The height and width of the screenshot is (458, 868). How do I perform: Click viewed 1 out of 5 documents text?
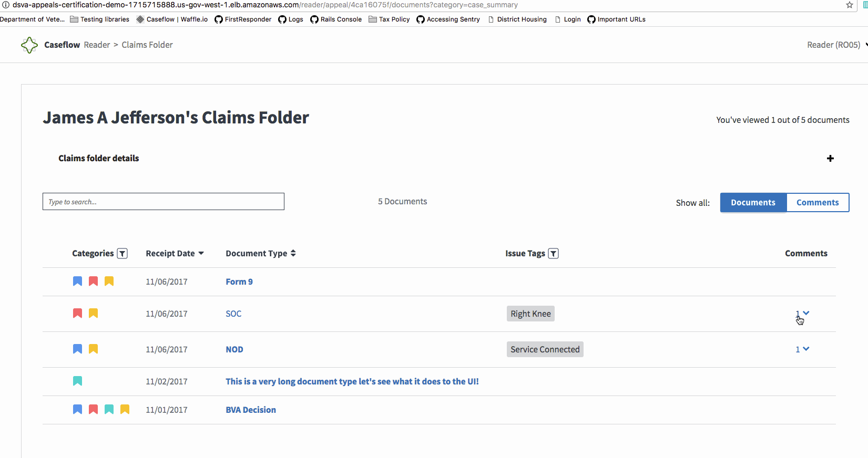783,120
